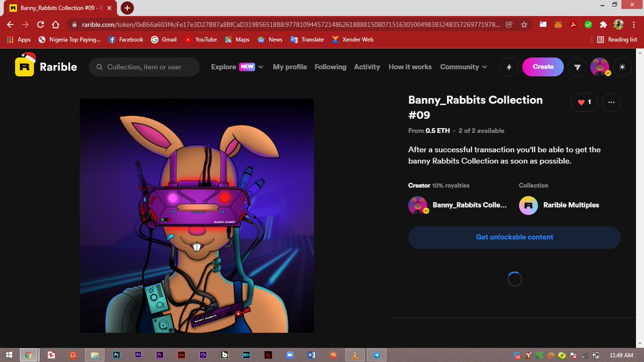644x362 pixels.
Task: Open the lightning bolt notifications icon
Action: click(x=509, y=67)
